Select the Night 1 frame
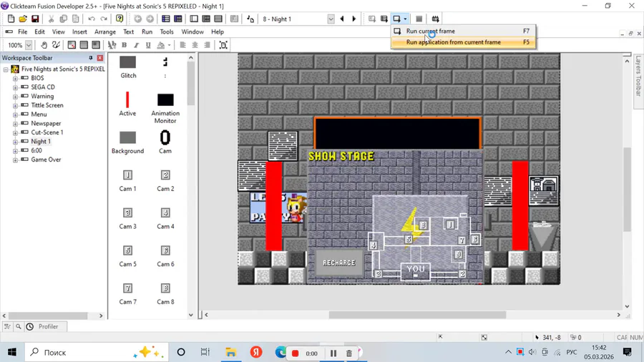The image size is (644, 362). click(41, 142)
